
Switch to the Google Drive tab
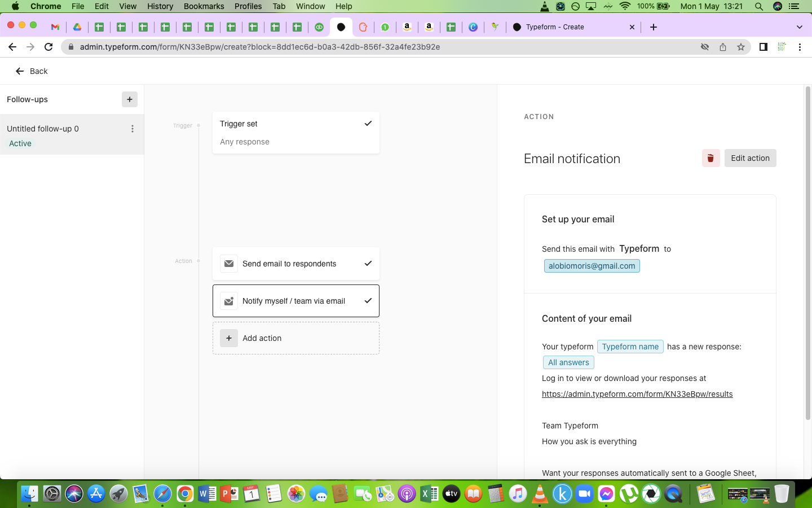(x=77, y=27)
